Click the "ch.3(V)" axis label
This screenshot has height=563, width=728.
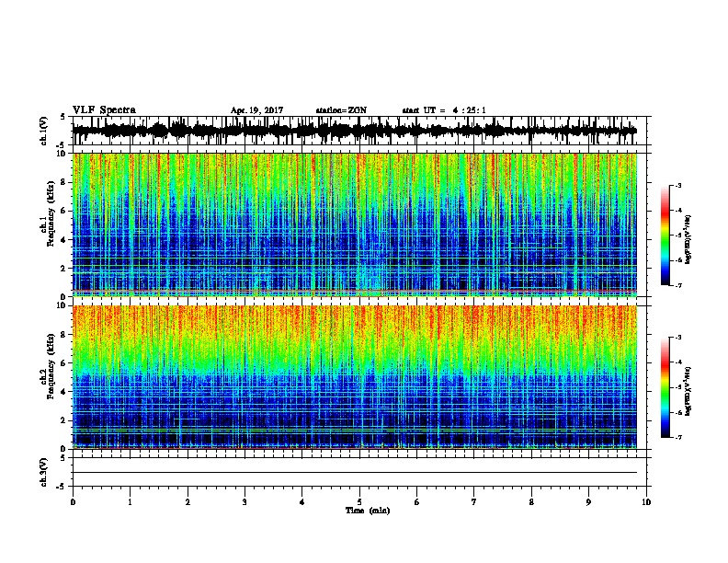(43, 473)
